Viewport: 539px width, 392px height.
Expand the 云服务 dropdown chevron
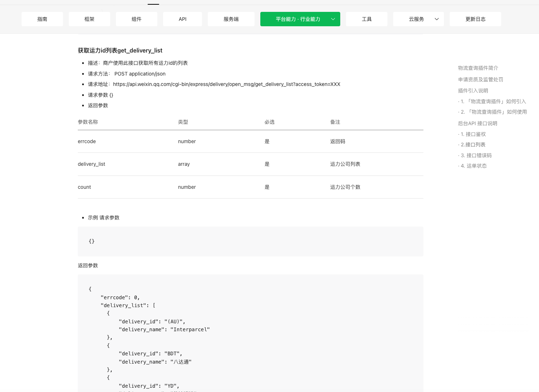[437, 19]
